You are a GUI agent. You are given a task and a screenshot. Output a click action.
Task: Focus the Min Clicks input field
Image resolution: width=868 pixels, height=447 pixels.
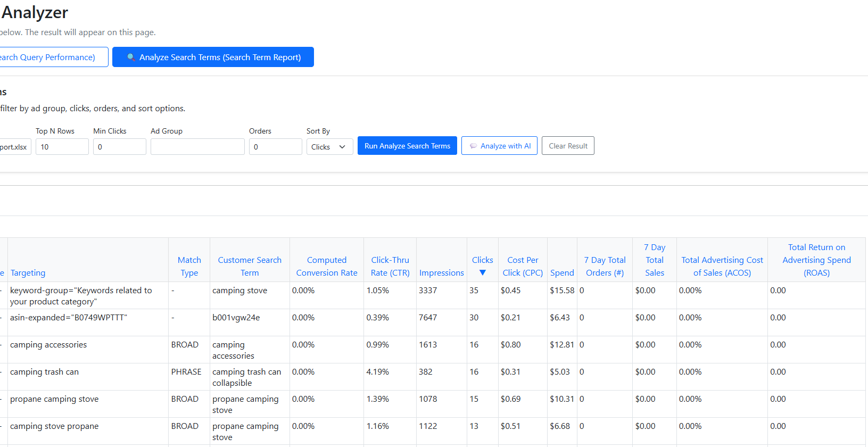120,147
